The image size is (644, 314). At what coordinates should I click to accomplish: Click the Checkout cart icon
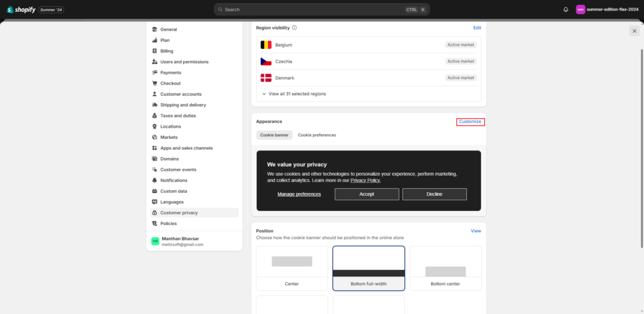154,84
